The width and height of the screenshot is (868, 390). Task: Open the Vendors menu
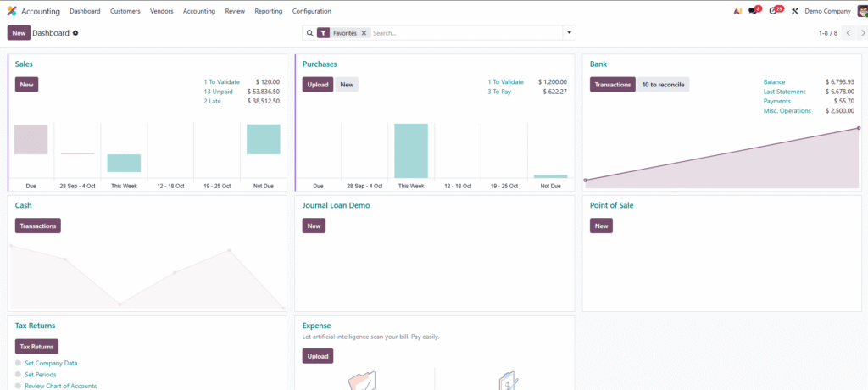click(x=162, y=11)
